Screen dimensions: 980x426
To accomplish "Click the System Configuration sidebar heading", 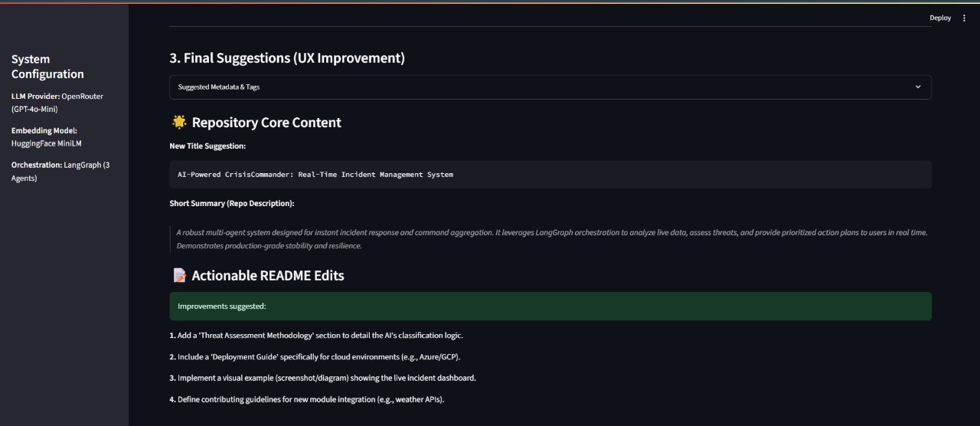I will (47, 67).
